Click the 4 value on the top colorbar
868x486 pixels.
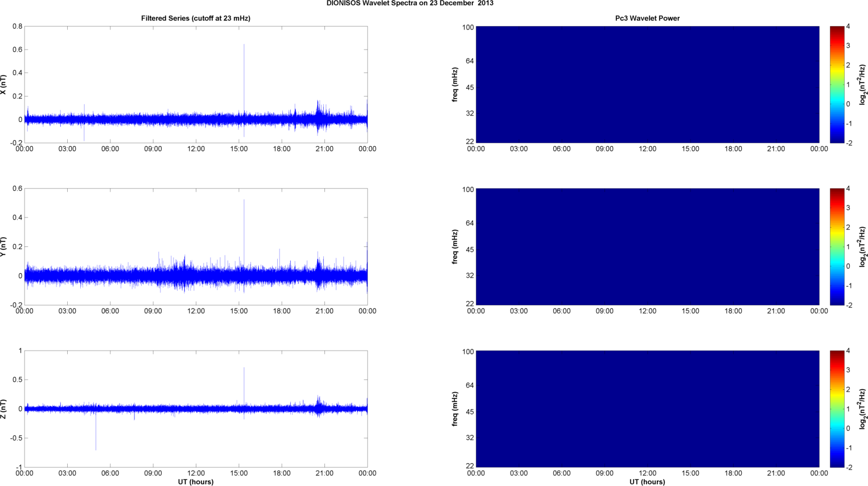pos(848,27)
